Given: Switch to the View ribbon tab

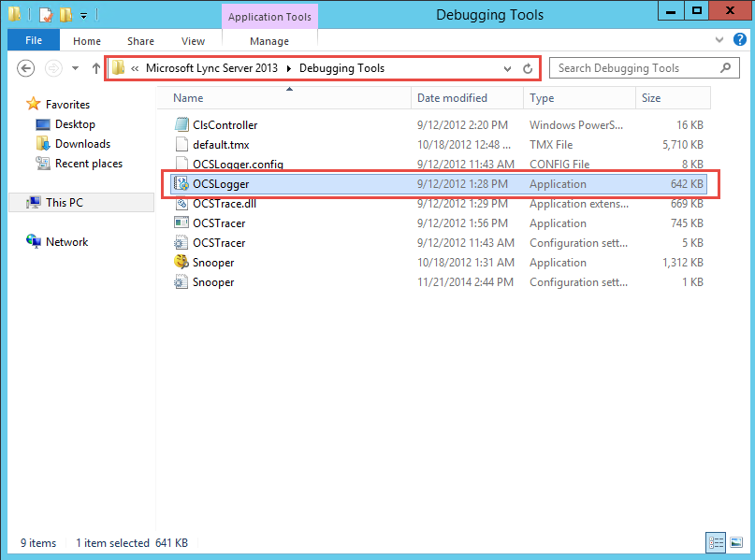Looking at the screenshot, I should point(193,41).
